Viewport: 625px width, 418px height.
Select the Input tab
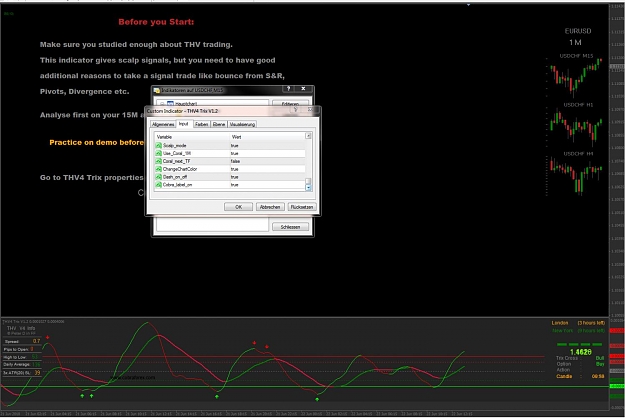click(183, 124)
